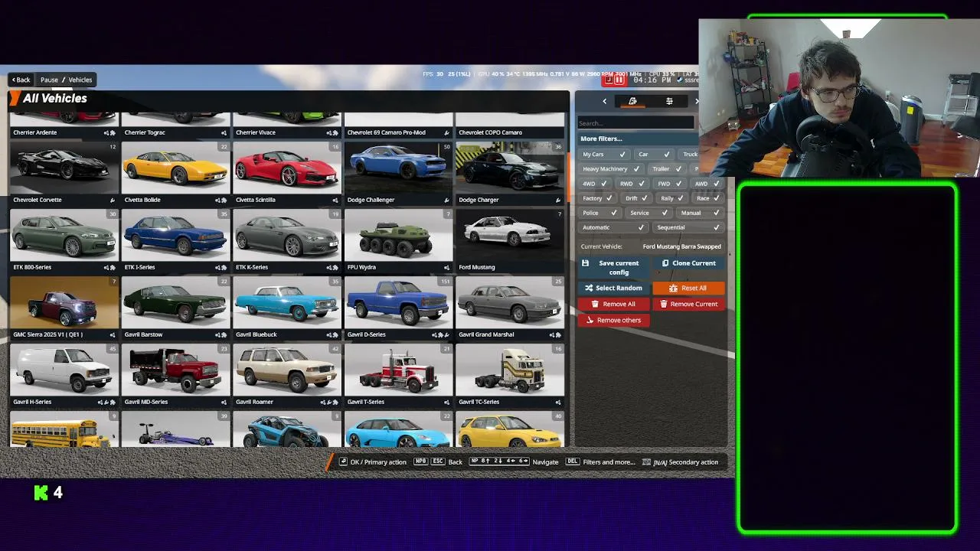Select the Gavril D-Series pickup thumbnail

click(398, 303)
